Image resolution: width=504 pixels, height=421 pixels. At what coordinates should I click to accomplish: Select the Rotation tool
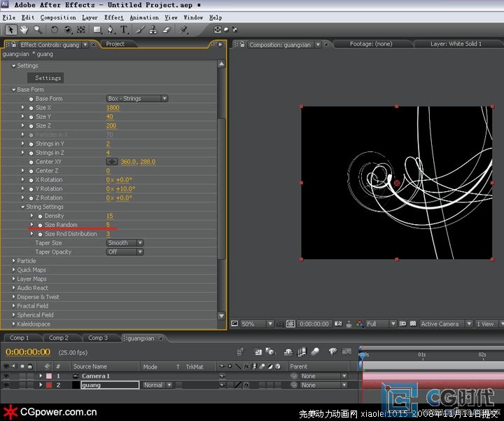coord(55,30)
